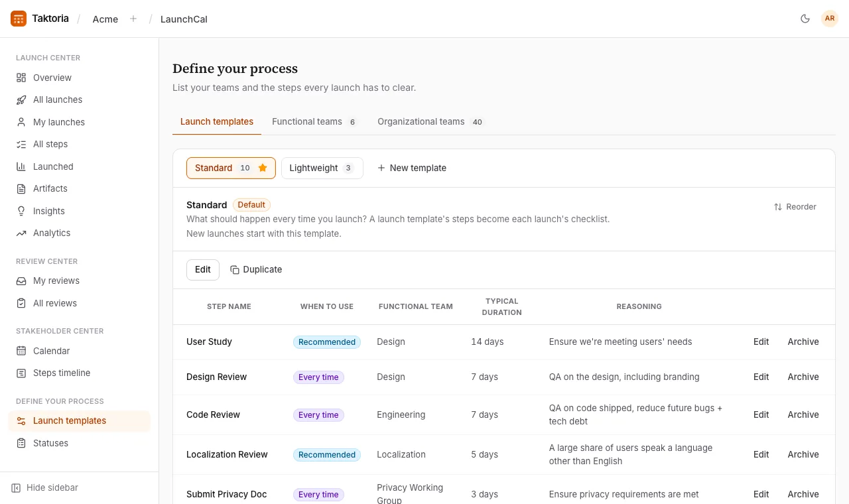
Task: Click the Default badge beside Standard
Action: (x=251, y=205)
